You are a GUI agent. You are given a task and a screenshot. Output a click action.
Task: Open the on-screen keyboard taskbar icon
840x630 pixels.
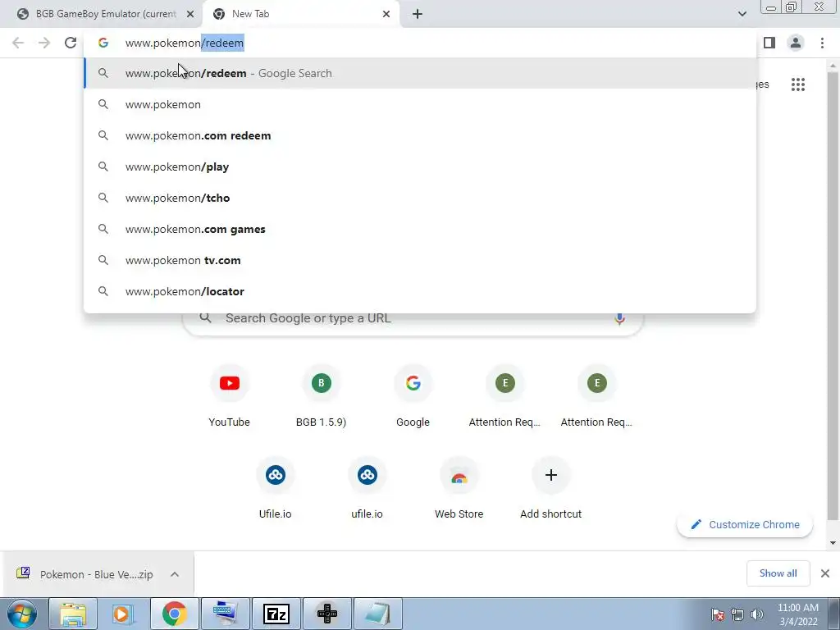coord(225,614)
